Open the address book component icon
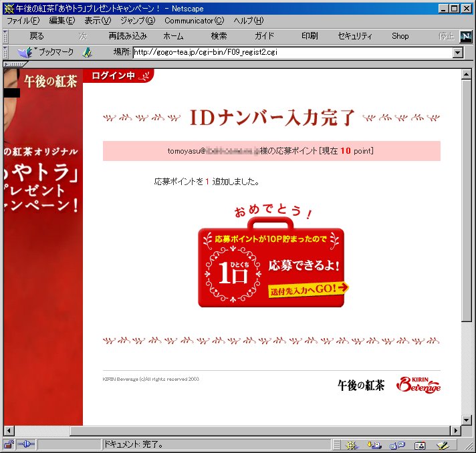This screenshot has height=453, width=476. pos(420,445)
